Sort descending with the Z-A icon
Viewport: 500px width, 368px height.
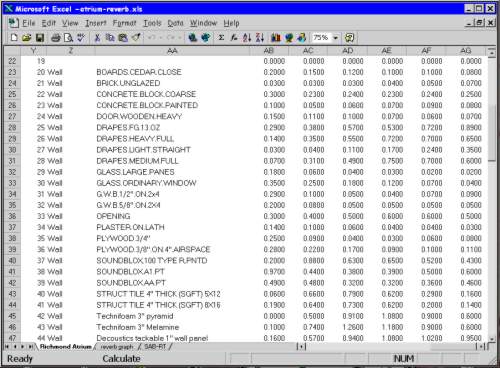tap(260, 38)
